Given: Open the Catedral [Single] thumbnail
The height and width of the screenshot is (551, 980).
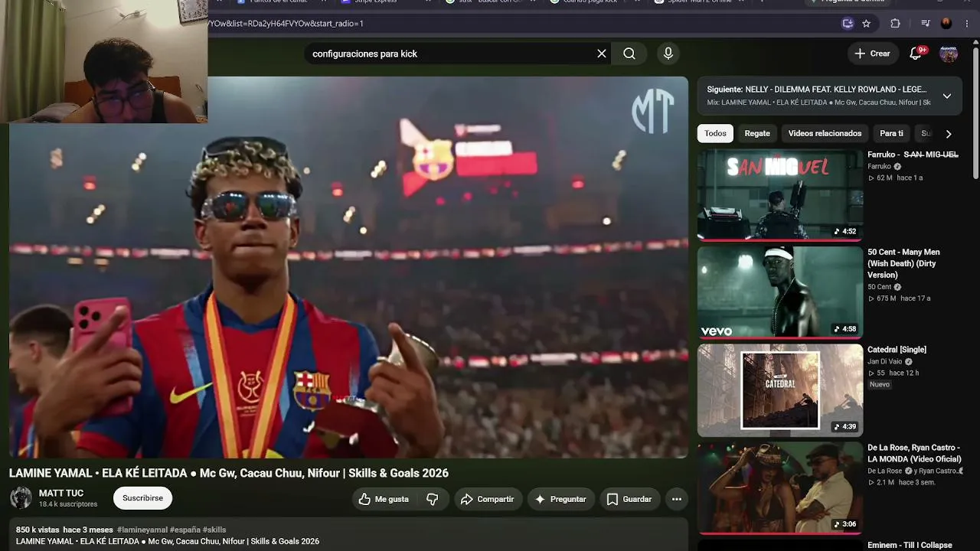Looking at the screenshot, I should click(780, 390).
